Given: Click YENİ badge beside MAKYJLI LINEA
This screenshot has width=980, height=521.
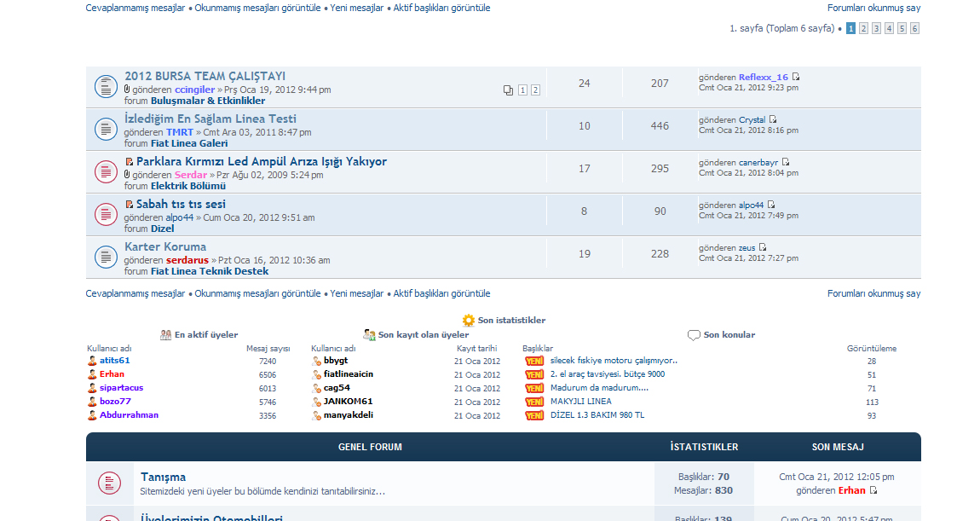Looking at the screenshot, I should tap(534, 402).
